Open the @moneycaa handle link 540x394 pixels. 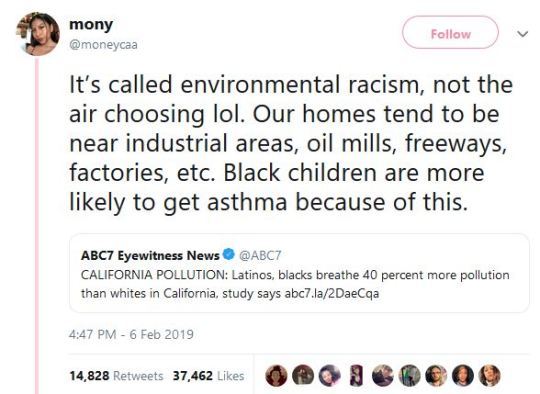coord(103,45)
